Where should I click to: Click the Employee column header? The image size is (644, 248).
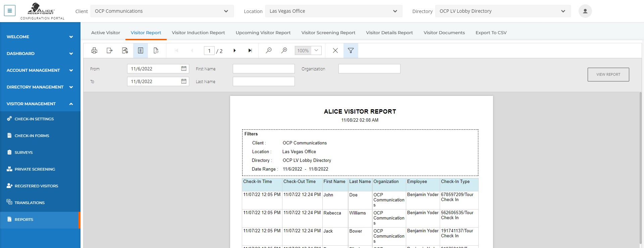pos(423,185)
